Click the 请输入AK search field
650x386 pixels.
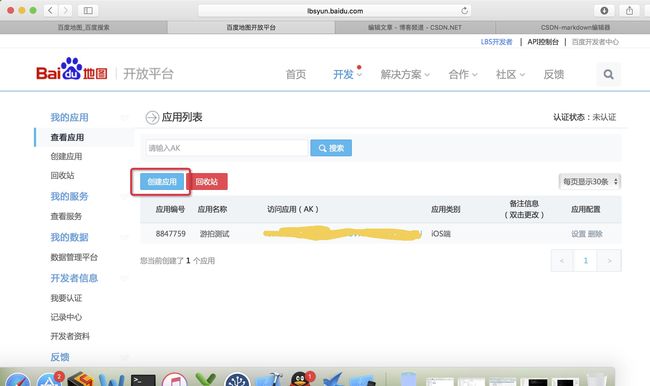point(227,148)
